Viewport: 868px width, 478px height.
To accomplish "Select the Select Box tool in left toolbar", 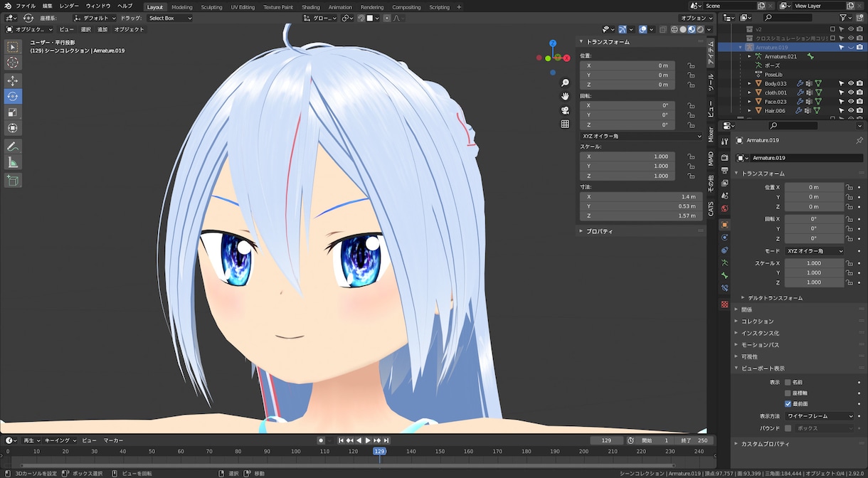I will click(x=13, y=47).
